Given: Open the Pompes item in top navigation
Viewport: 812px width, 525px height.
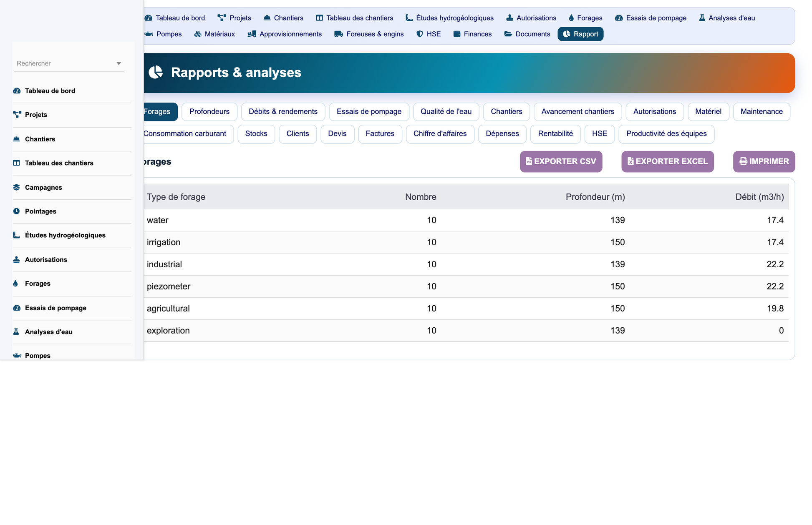Looking at the screenshot, I should (x=163, y=34).
